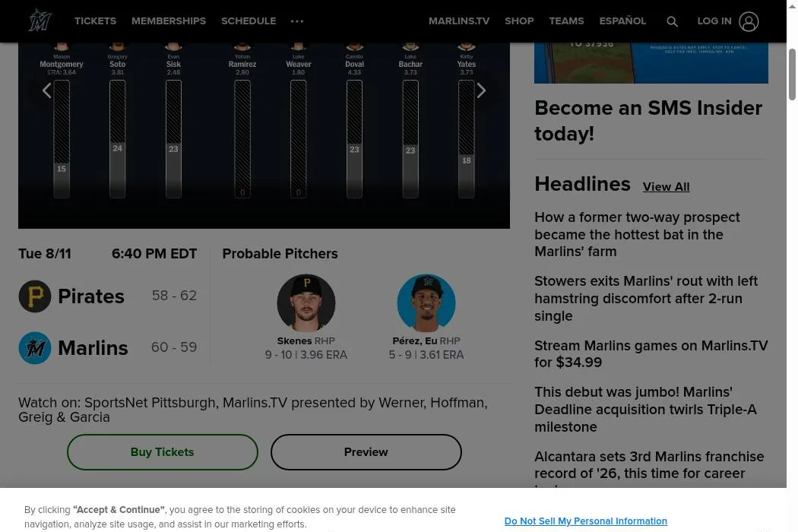Open Stream Marlins games for $34.99 headline
Image resolution: width=798 pixels, height=532 pixels.
(x=651, y=354)
